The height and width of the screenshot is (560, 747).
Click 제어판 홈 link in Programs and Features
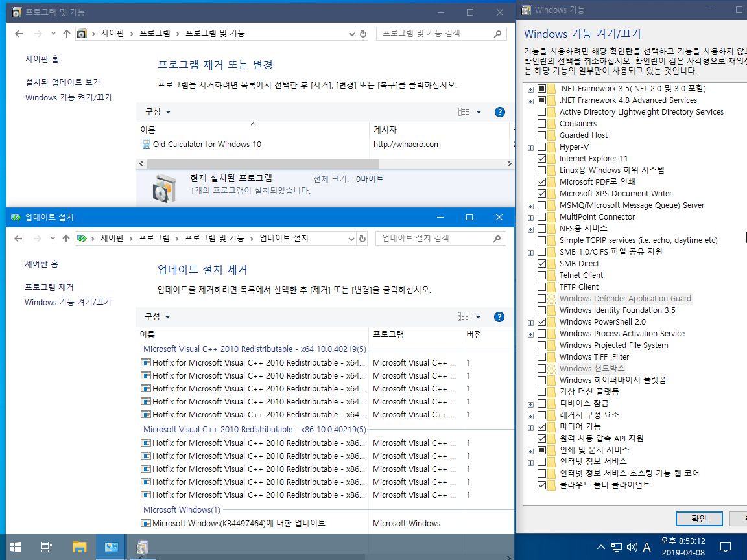(x=42, y=59)
